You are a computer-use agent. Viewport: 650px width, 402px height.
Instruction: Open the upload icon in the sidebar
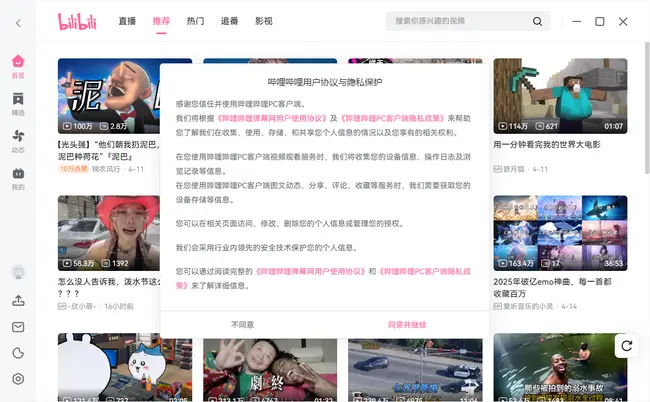tap(18, 300)
